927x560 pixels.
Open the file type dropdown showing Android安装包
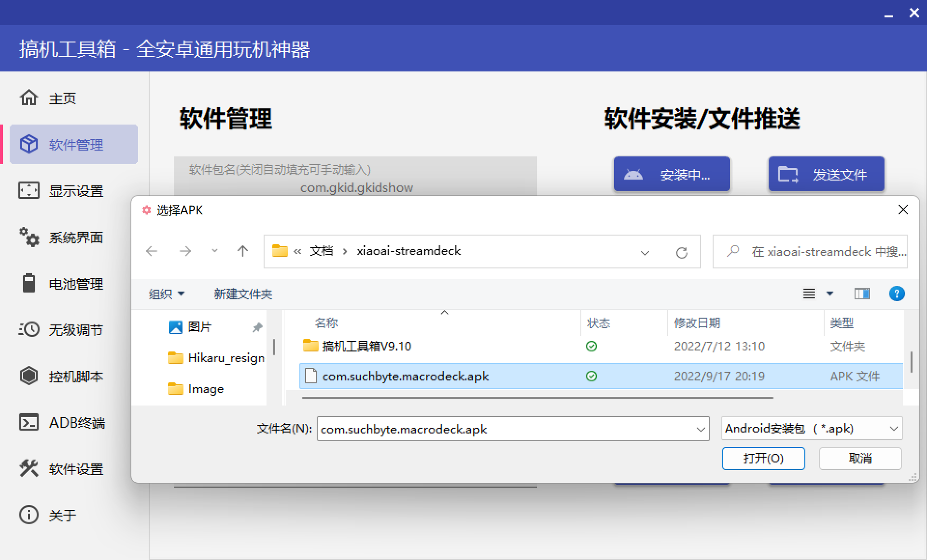811,428
